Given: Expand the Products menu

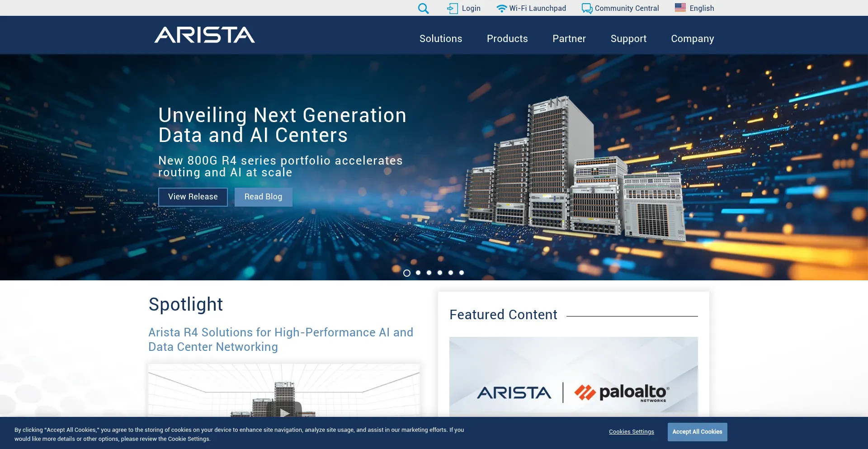Looking at the screenshot, I should (x=507, y=39).
